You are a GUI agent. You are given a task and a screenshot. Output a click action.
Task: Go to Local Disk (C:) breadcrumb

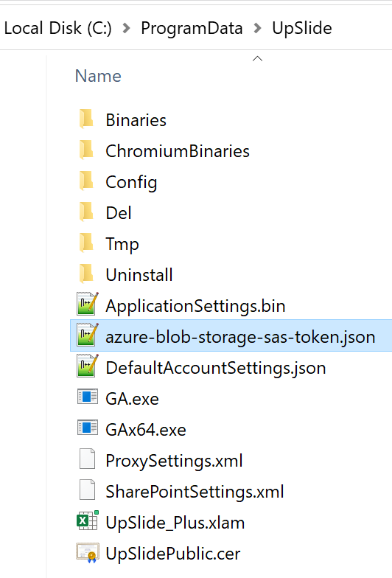[x=57, y=28]
